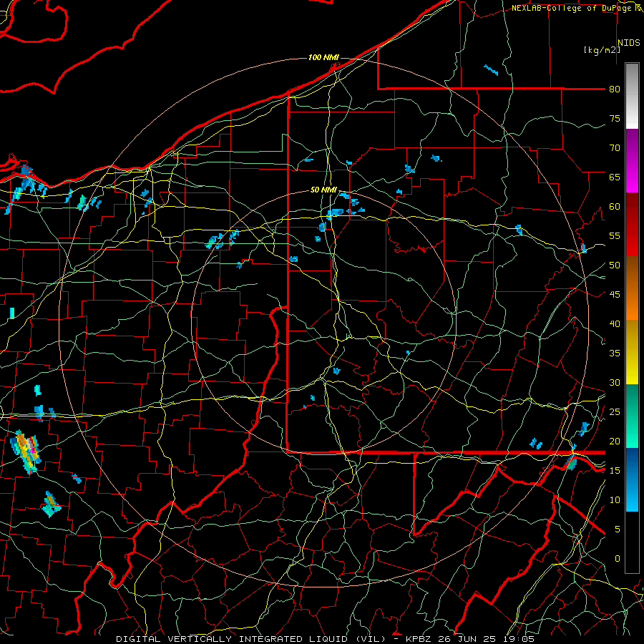The image size is (644, 644).
Task: Click the legend value 65
Action: 615,177
